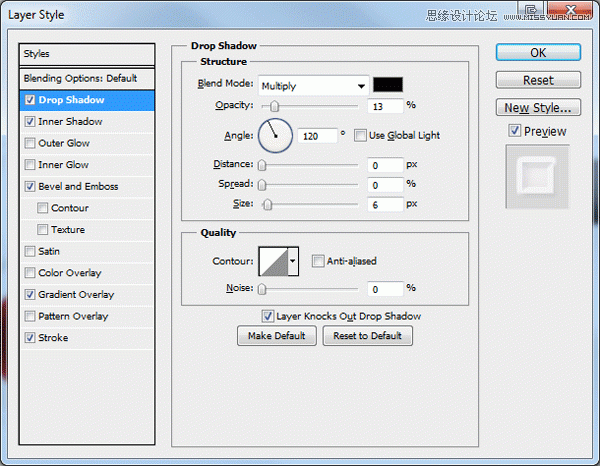The image size is (600, 466).
Task: Click the layer style preview thumbnail
Action: [537, 176]
